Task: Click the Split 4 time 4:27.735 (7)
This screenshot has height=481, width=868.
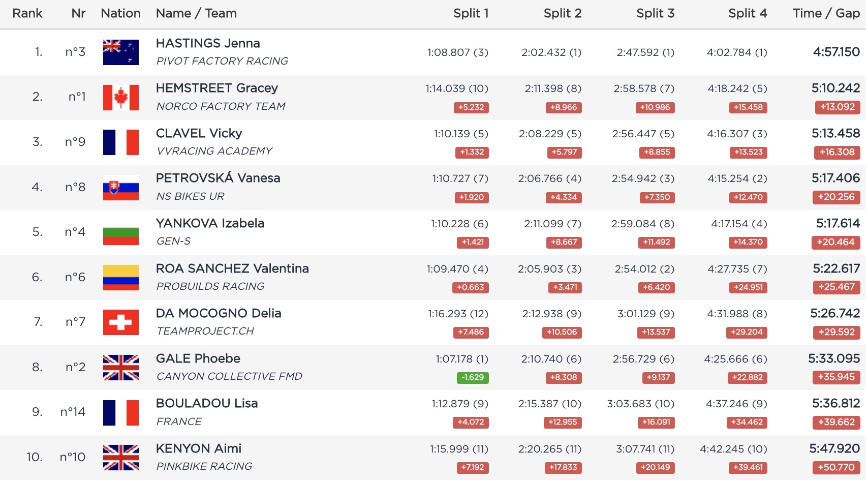Action: pos(737,269)
